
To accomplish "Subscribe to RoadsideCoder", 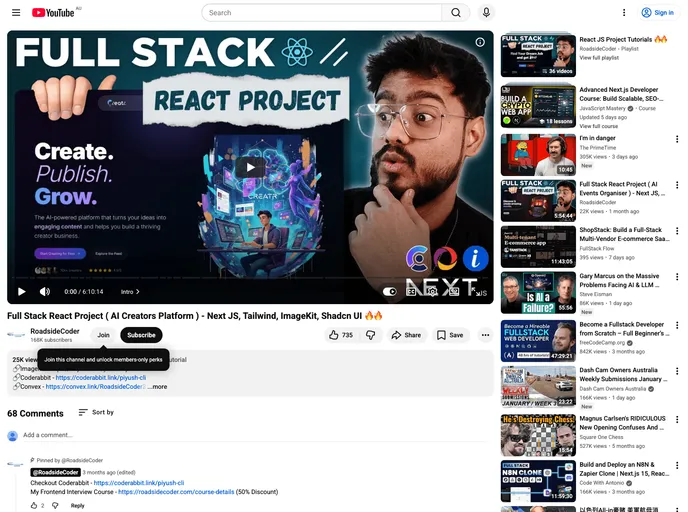I will pos(141,335).
